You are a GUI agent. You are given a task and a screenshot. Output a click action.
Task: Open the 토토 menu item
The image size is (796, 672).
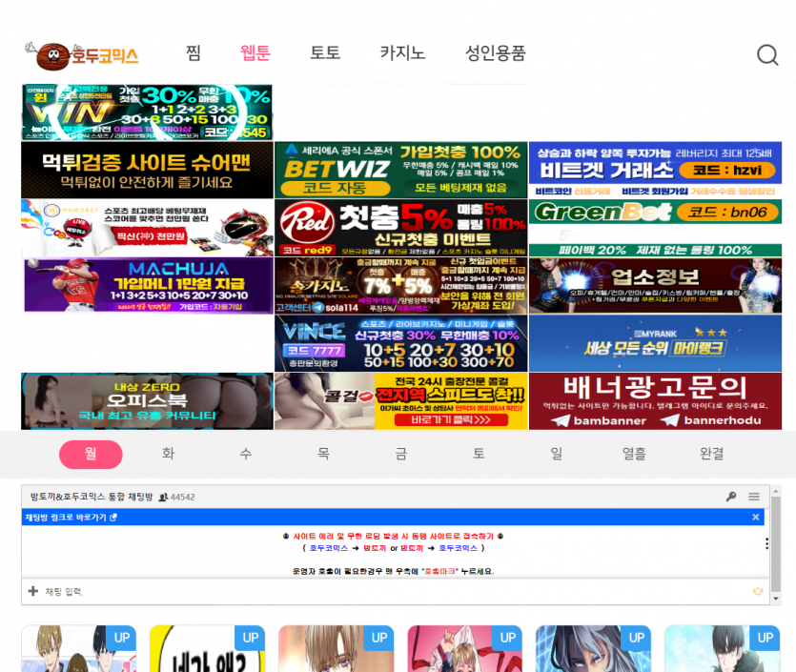[325, 54]
